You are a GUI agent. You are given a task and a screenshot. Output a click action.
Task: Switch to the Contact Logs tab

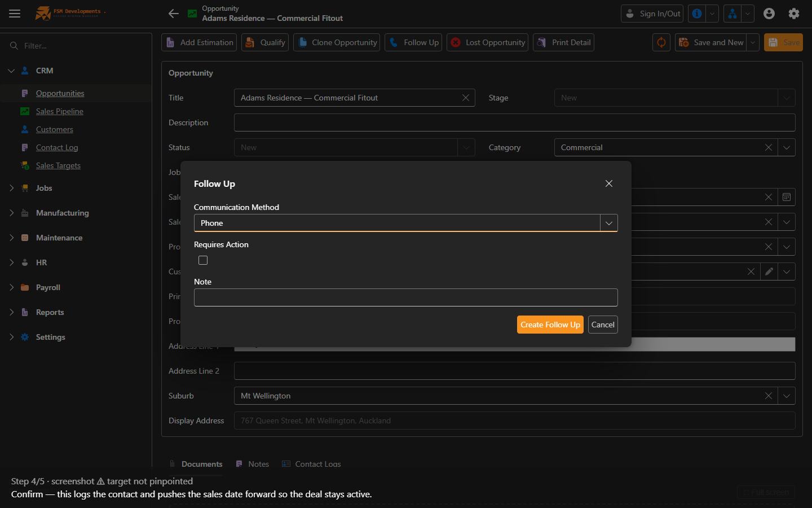(x=311, y=464)
